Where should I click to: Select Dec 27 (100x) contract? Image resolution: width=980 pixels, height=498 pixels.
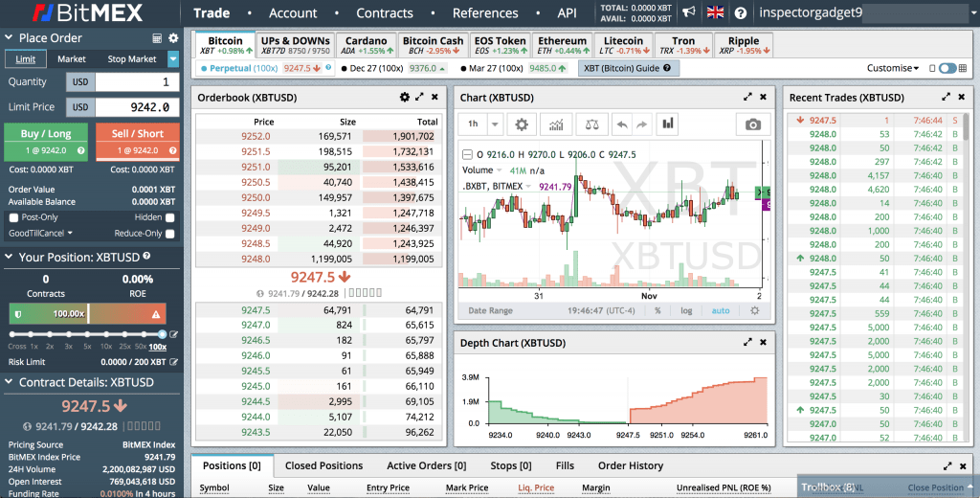(x=375, y=68)
